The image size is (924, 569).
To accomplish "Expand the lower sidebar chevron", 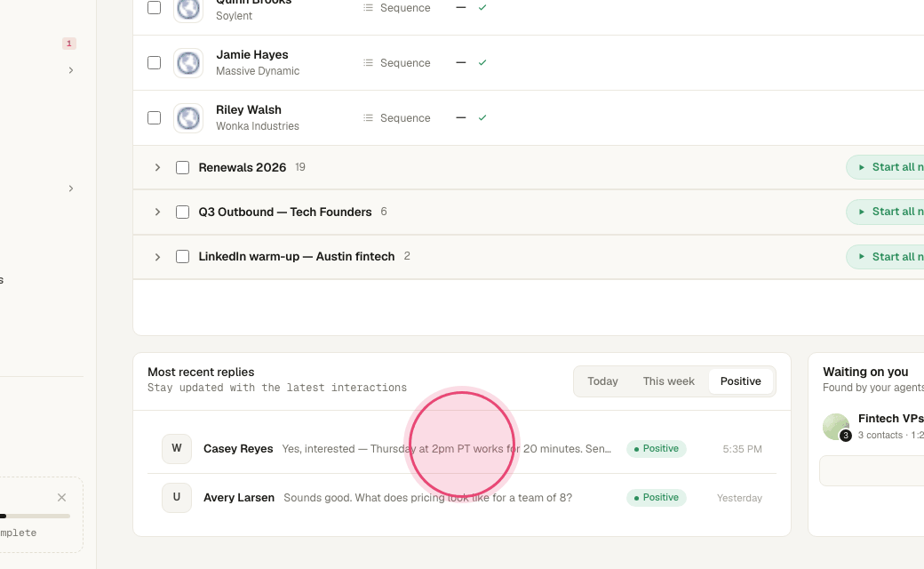I will click(x=71, y=188).
